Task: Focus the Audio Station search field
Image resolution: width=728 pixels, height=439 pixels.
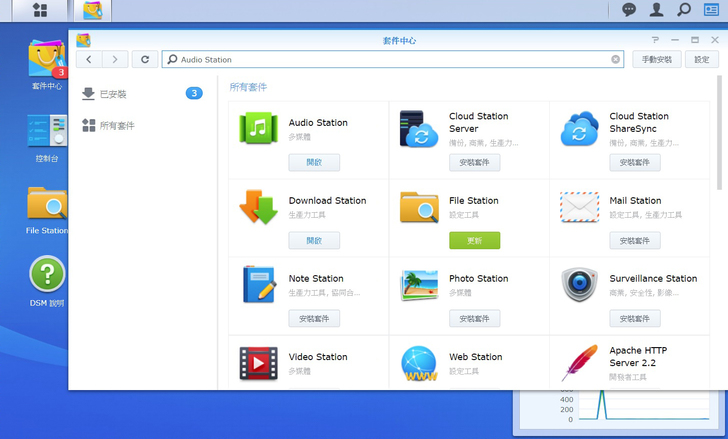Action: 393,59
